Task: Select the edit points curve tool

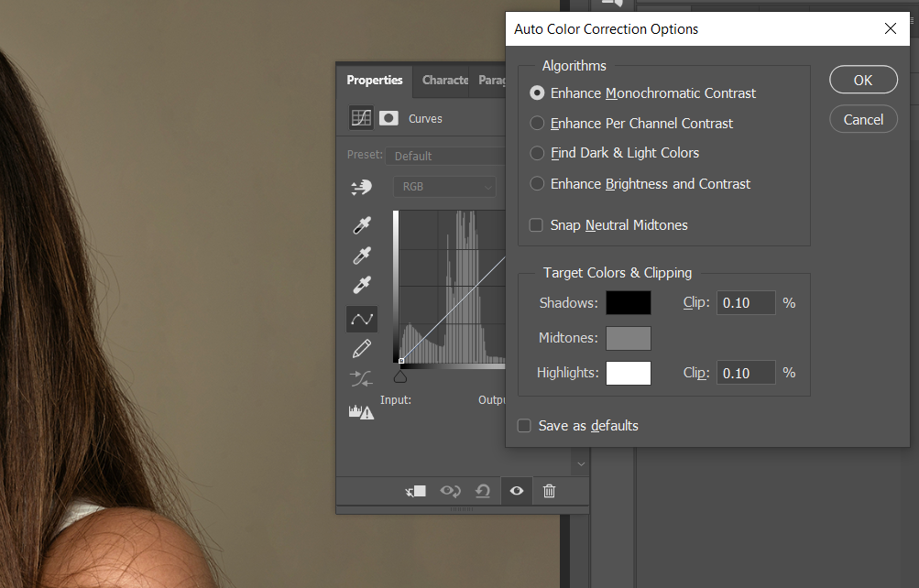Action: point(362,319)
